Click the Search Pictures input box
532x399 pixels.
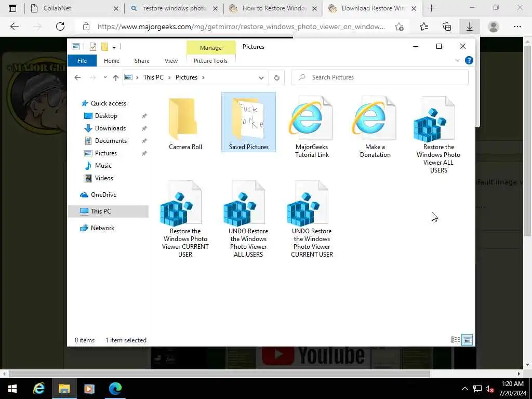(380, 77)
